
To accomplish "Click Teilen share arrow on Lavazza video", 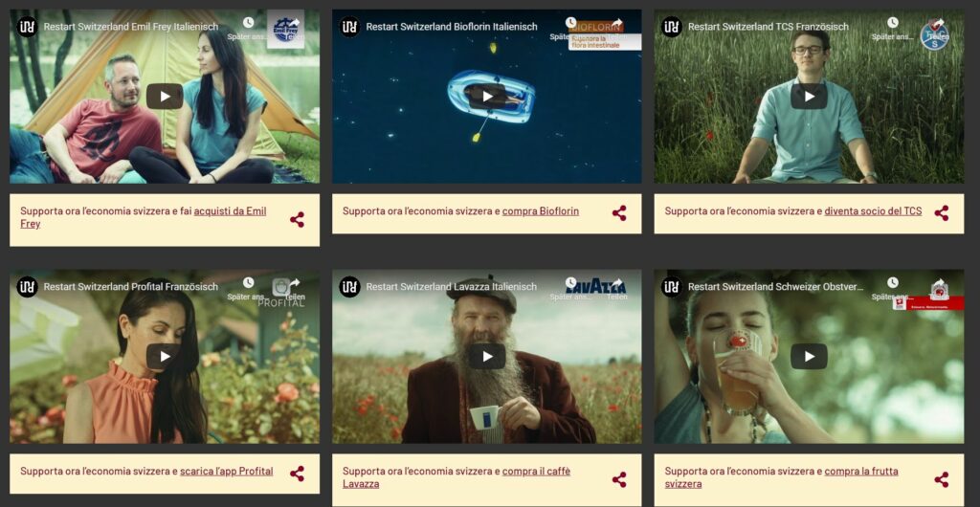I will click(x=617, y=283).
